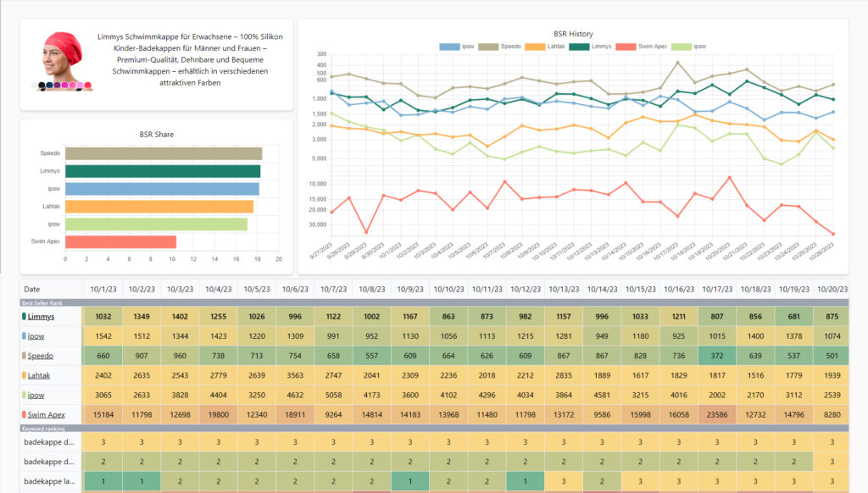The height and width of the screenshot is (493, 868).
Task: Click the ipow cell "1542"
Action: 103,335
